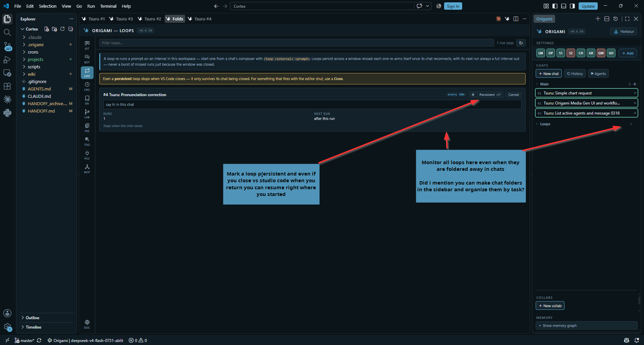Show memory graph disclosure
The height and width of the screenshot is (345, 644).
586,326
